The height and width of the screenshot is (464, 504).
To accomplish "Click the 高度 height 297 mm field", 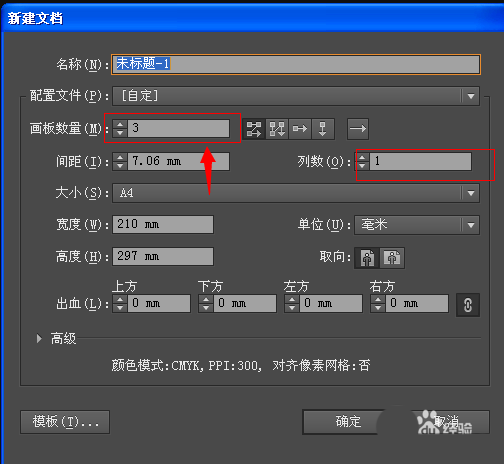I will click(x=163, y=256).
